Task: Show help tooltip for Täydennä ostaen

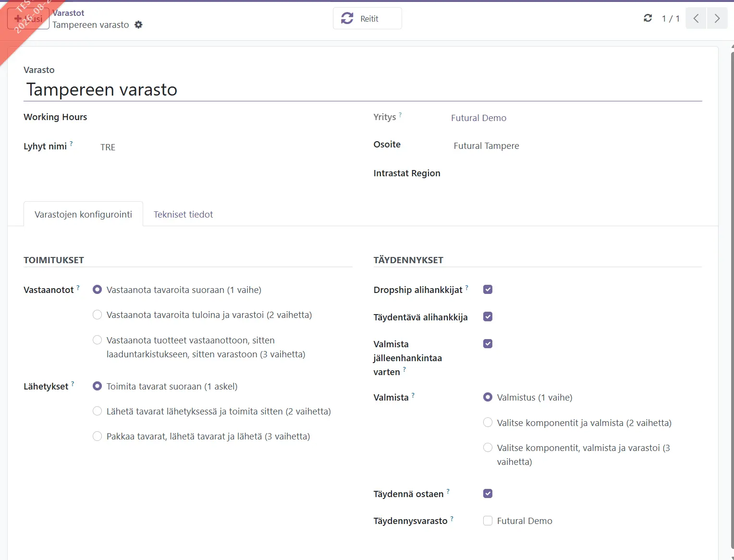Action: coord(448,491)
